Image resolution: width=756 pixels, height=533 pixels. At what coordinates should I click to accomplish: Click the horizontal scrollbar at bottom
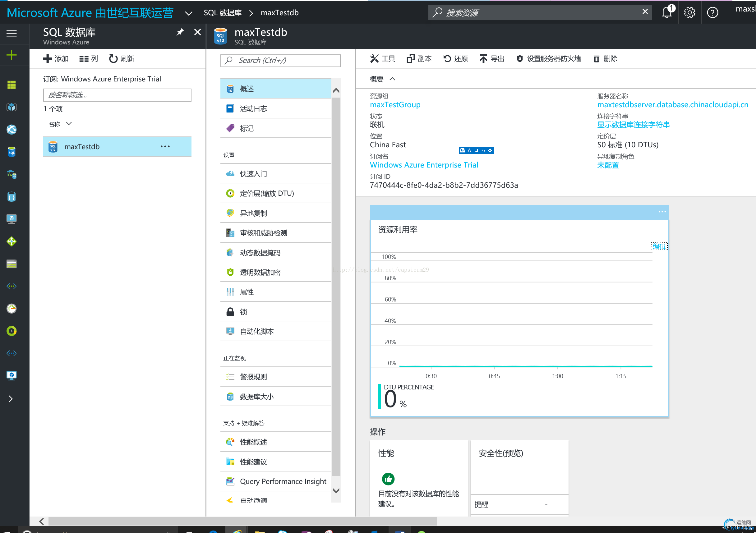pos(242,521)
